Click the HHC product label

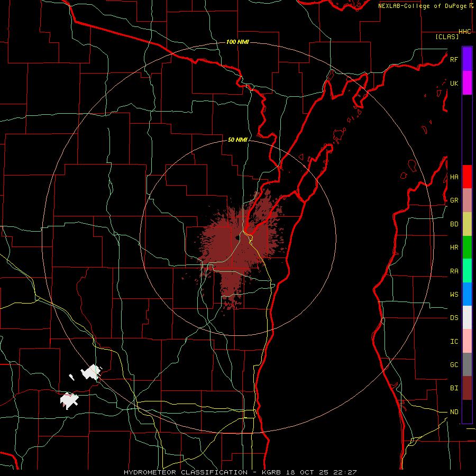coord(465,32)
